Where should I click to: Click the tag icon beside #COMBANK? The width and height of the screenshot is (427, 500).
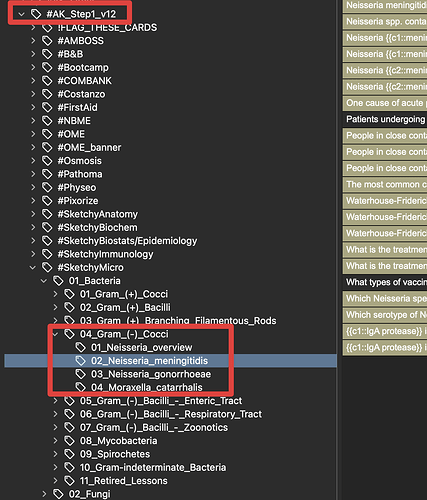point(47,81)
